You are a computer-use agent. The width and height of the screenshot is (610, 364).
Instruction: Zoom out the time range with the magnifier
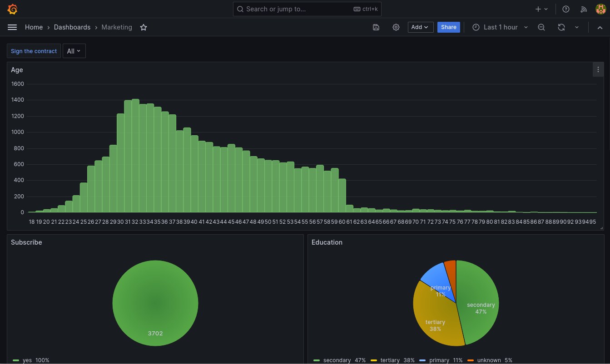coord(541,27)
